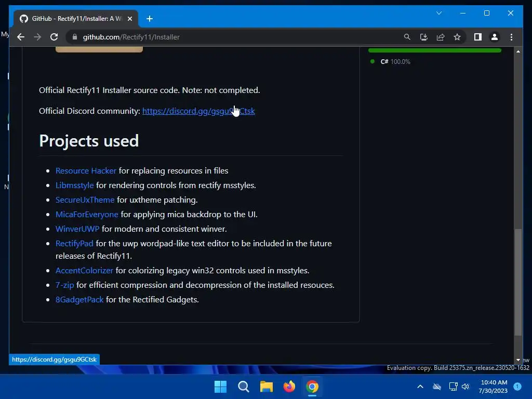
Task: Reload the GitHub page
Action: click(54, 37)
